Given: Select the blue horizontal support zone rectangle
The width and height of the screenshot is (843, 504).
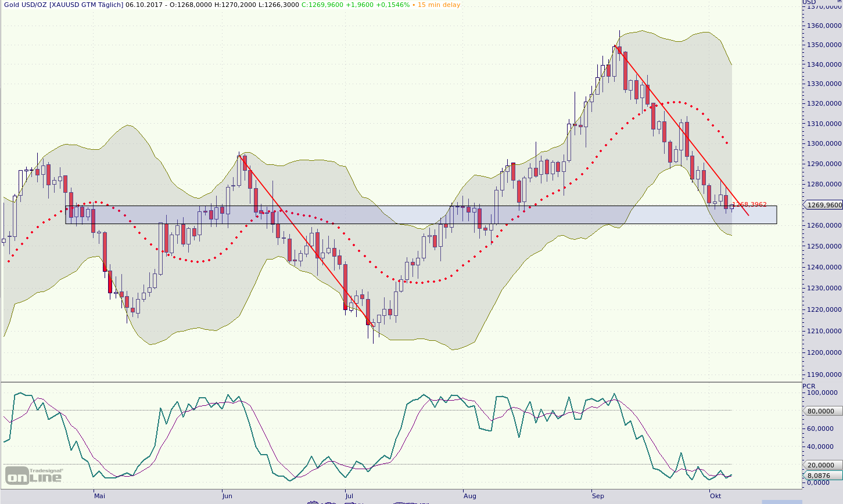Looking at the screenshot, I should [x=421, y=215].
